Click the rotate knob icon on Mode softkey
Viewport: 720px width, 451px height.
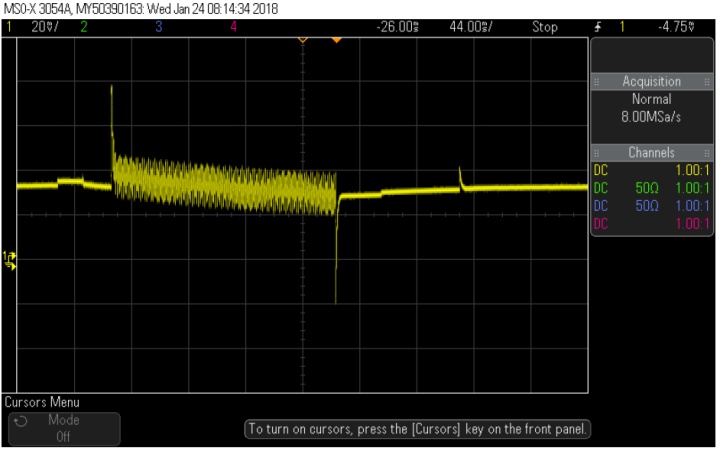tap(21, 421)
